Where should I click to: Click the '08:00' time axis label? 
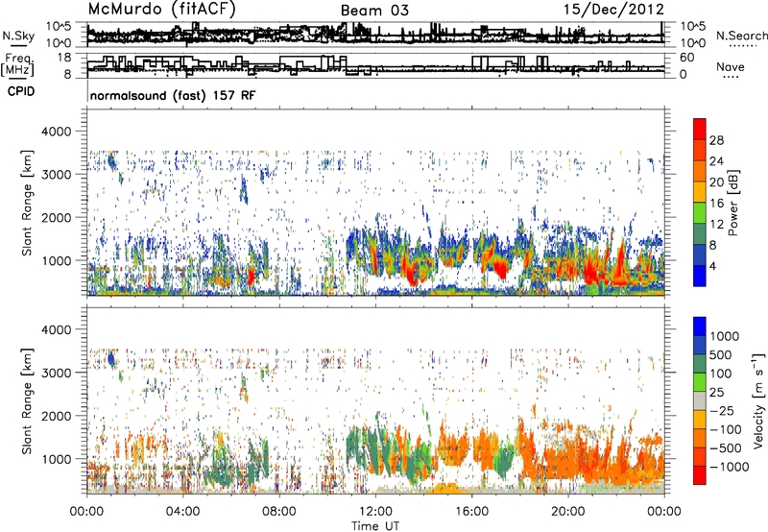coord(279,512)
